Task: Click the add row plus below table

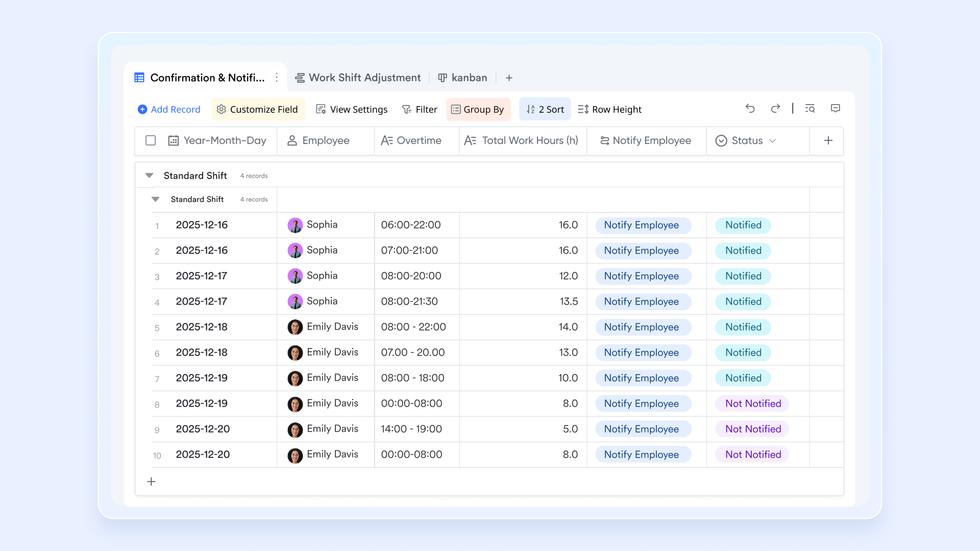Action: [x=151, y=482]
